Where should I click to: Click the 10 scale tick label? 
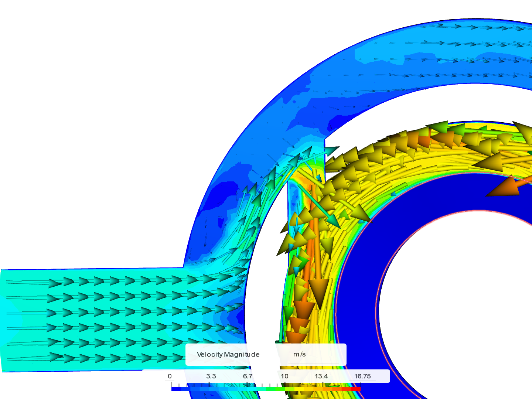tap(284, 376)
